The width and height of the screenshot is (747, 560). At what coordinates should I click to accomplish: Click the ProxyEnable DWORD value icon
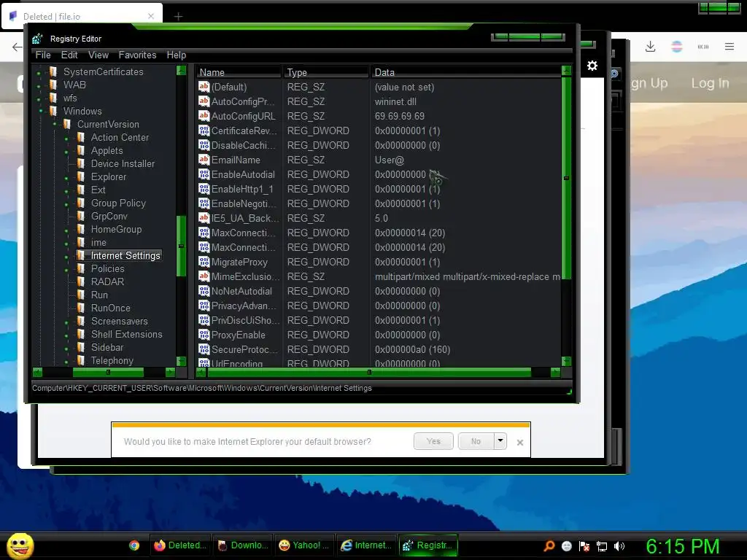pos(204,335)
